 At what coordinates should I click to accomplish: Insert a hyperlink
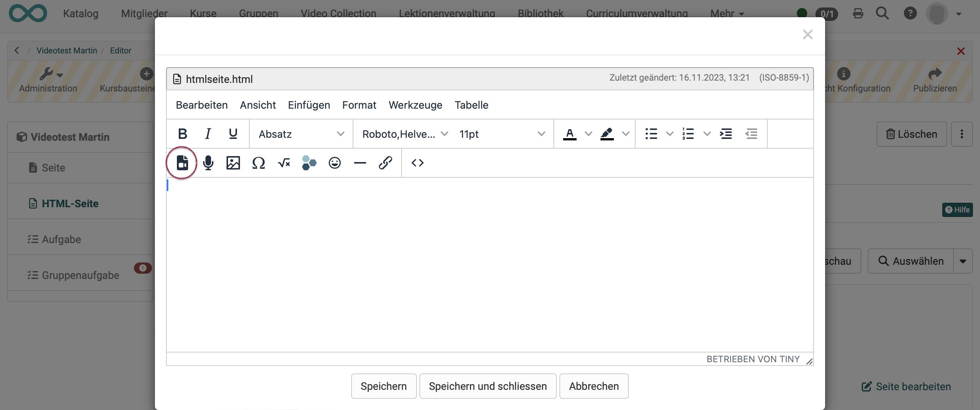386,163
